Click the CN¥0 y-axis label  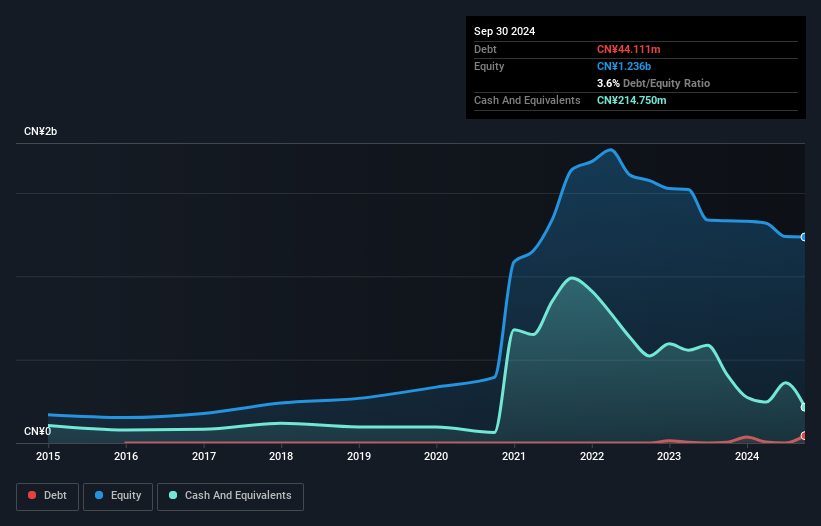tap(37, 431)
